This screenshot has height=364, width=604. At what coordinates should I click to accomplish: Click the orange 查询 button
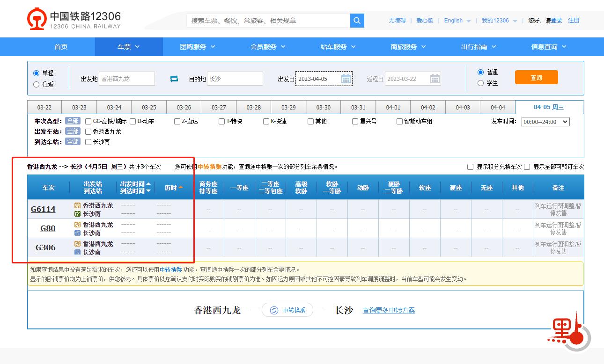click(536, 77)
